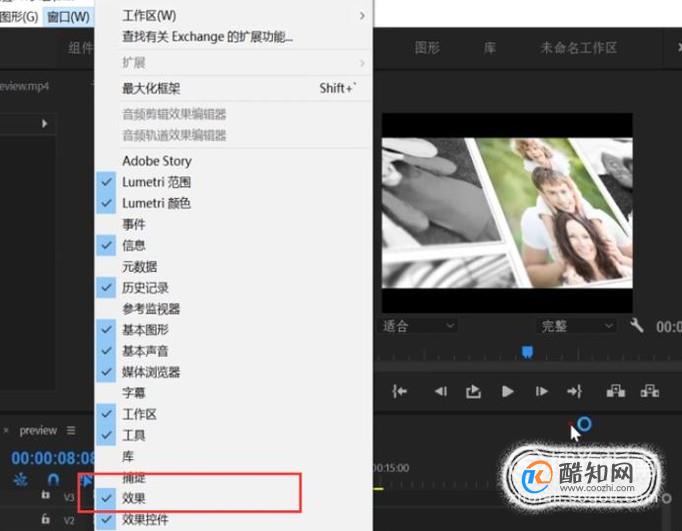Click the Extract button icon
This screenshot has width=682, height=531.
(650, 391)
